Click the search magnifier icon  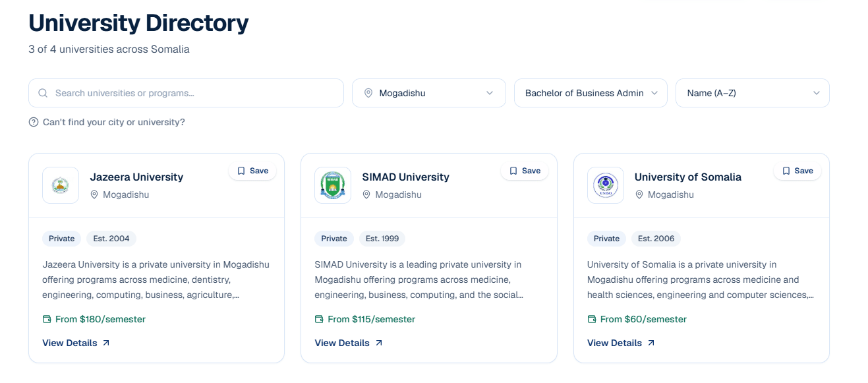tap(43, 93)
